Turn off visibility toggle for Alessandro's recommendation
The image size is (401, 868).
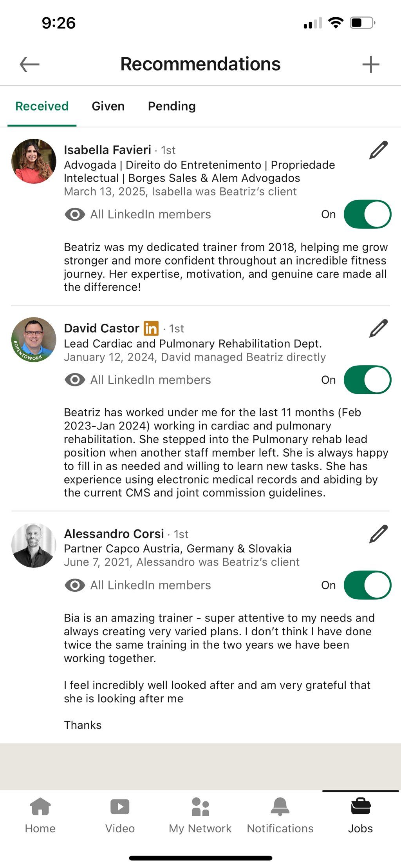tap(367, 585)
